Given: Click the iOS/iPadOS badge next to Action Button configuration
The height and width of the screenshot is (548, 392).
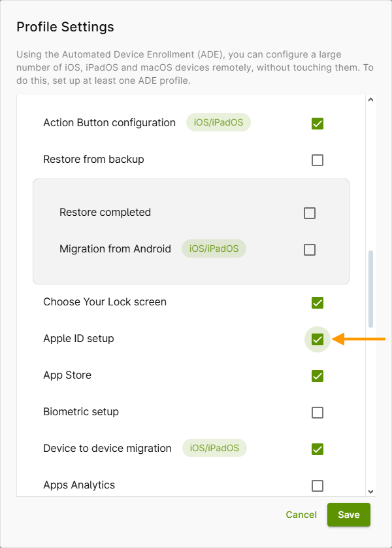Looking at the screenshot, I should 218,122.
